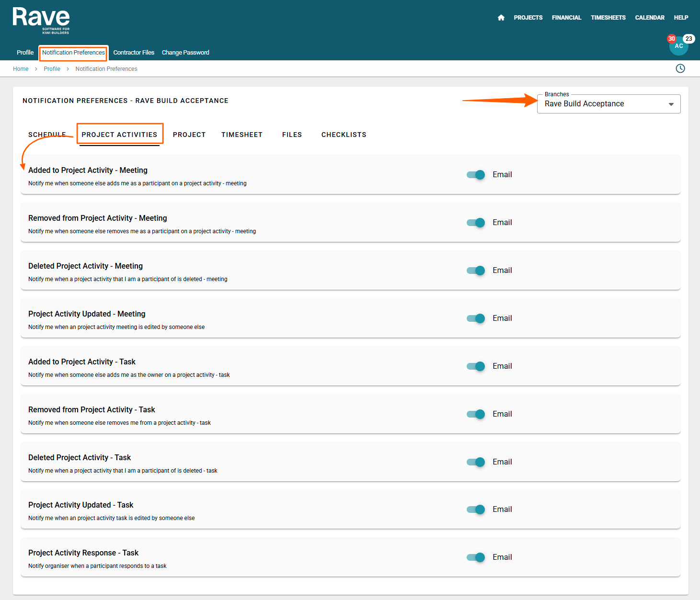Toggle email for Deleted Project Activity - Meeting
The height and width of the screenshot is (600, 700).
(x=476, y=271)
